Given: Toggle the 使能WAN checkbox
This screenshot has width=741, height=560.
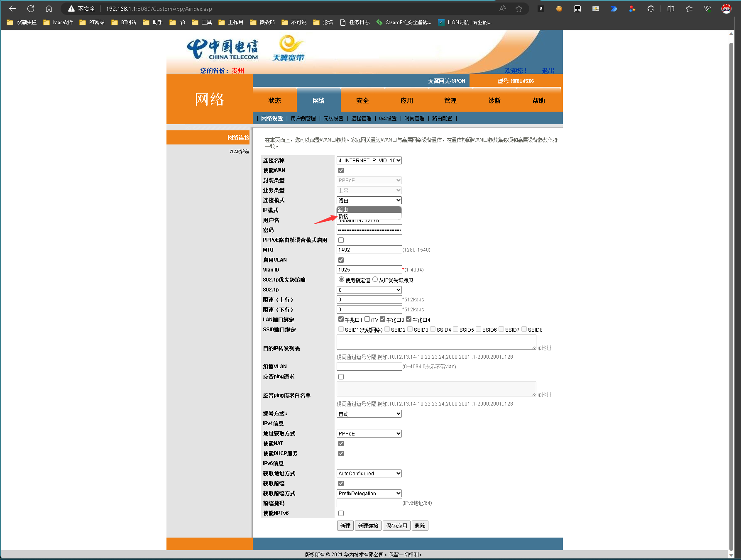Looking at the screenshot, I should coord(341,170).
